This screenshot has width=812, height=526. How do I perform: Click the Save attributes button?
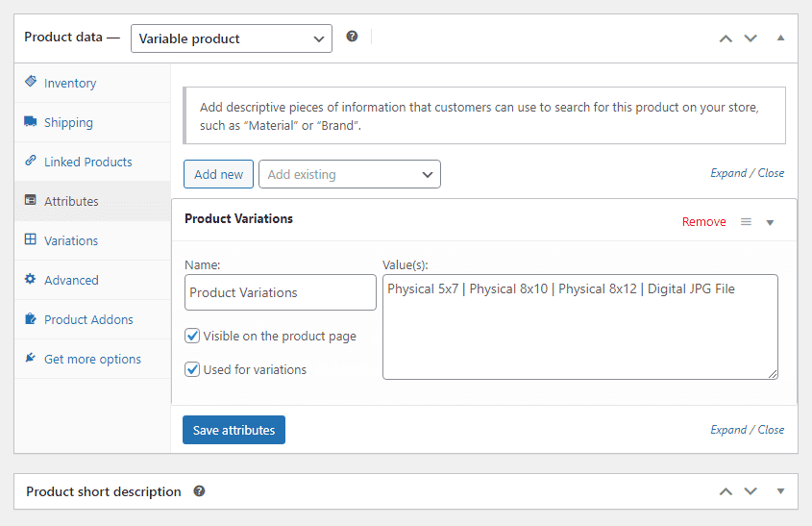(x=234, y=430)
